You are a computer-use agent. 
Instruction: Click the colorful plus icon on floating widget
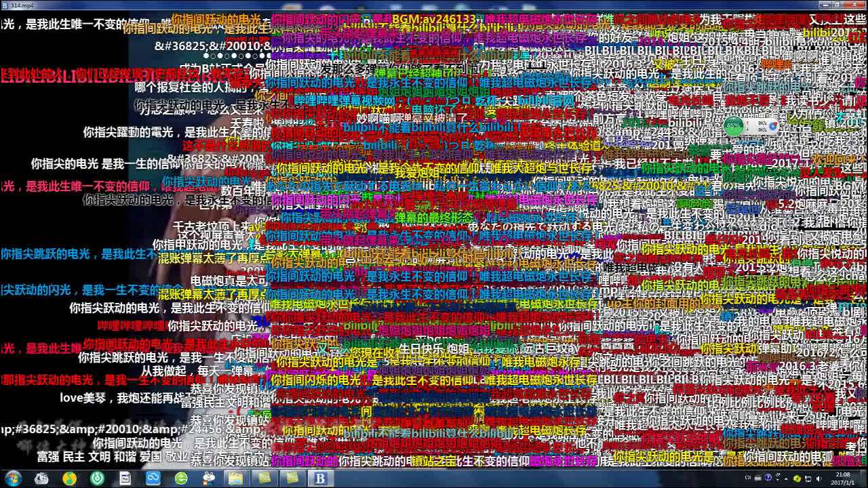[x=773, y=126]
